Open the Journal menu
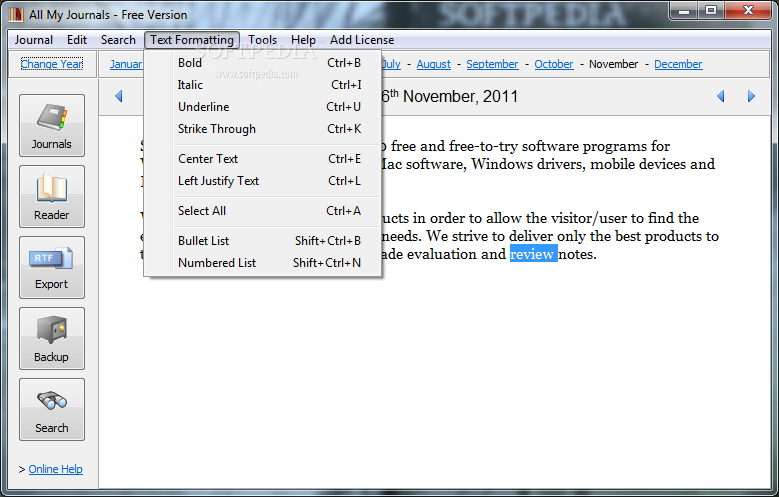779x497 pixels. (34, 40)
